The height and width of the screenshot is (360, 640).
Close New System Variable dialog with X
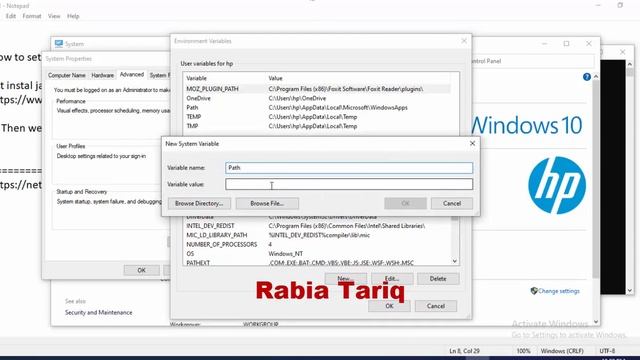(472, 144)
